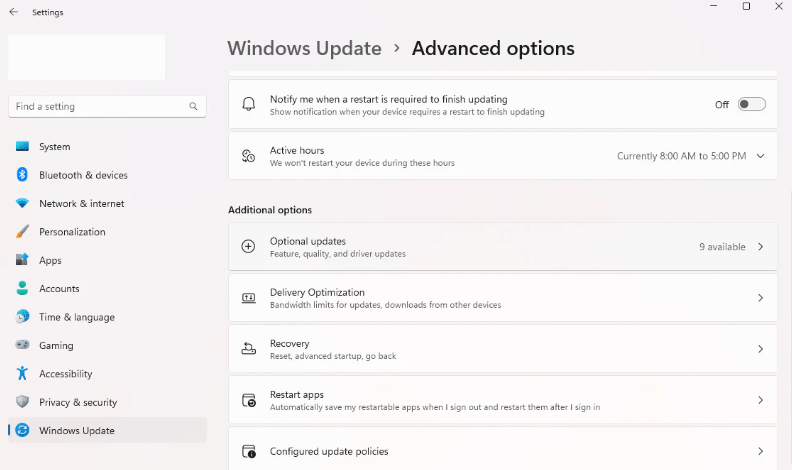Click the Recovery icon
The height and width of the screenshot is (470, 792).
pos(248,349)
